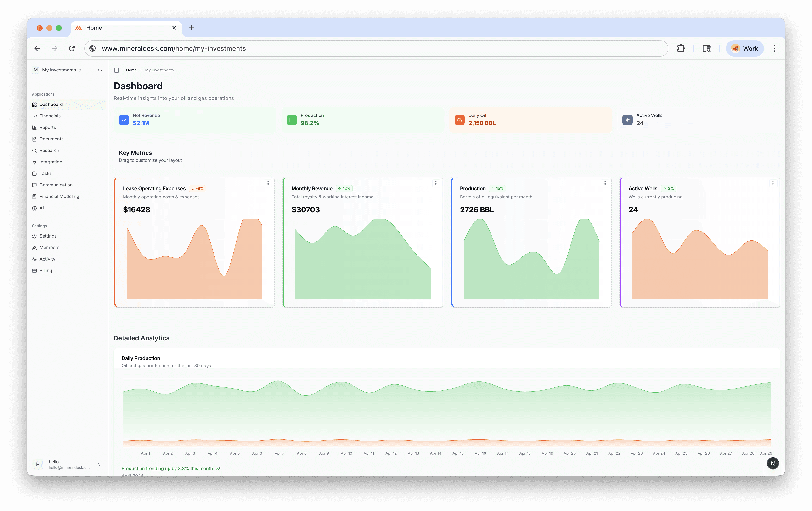This screenshot has width=812, height=511.
Task: Select the Documents sidebar item
Action: 51,139
